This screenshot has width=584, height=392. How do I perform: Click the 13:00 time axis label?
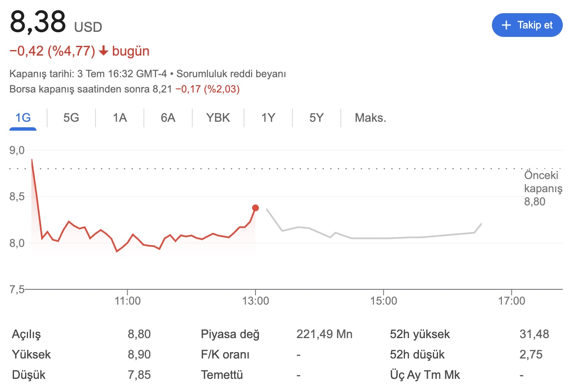(255, 301)
